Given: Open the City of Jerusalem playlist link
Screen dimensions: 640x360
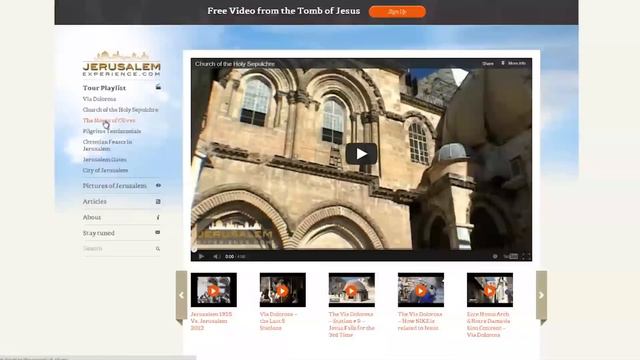Looking at the screenshot, I should 105,170.
